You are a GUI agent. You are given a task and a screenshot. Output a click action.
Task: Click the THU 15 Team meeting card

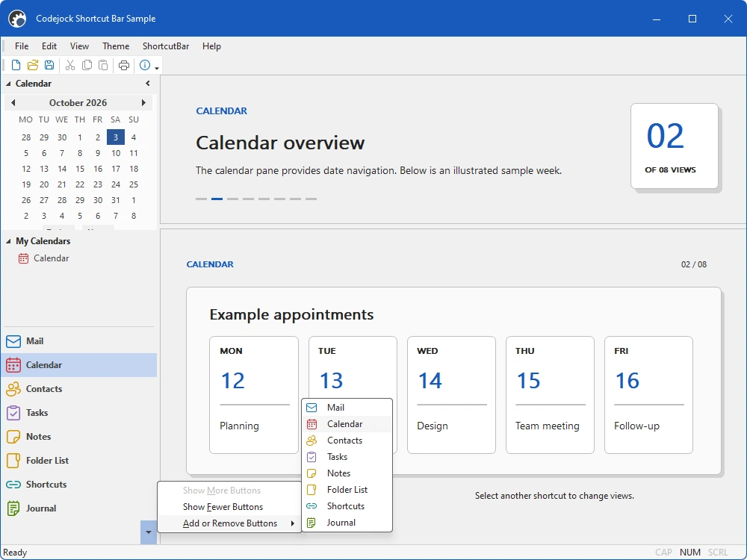(x=550, y=395)
